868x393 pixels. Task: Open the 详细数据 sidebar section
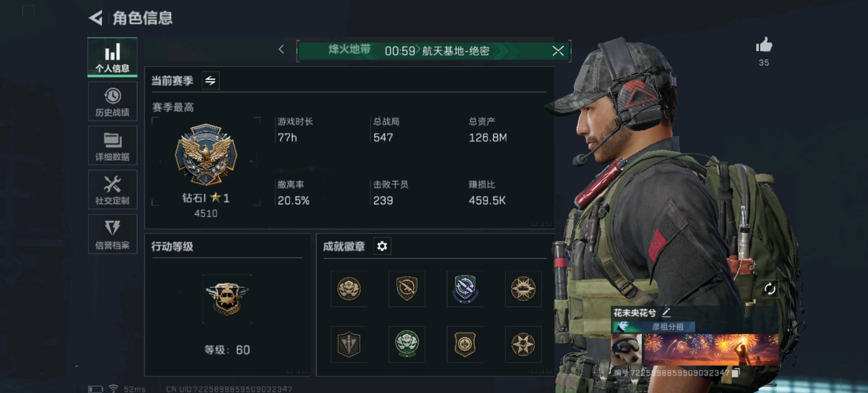click(x=112, y=146)
